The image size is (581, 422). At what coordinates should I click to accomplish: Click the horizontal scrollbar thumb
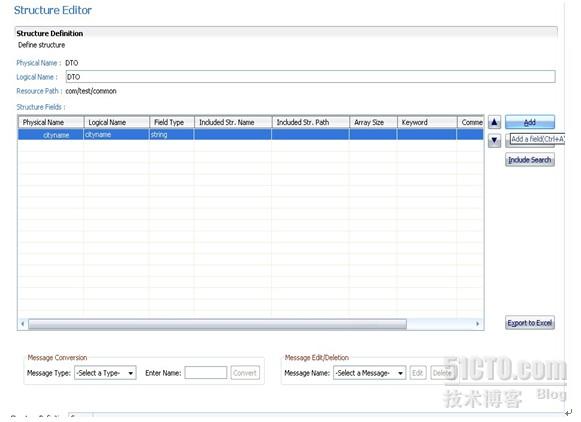pos(218,324)
